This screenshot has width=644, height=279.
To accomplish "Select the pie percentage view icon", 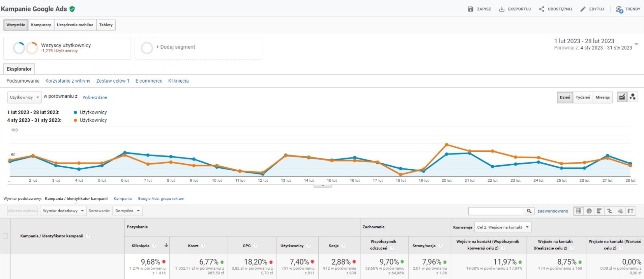I will 589,211.
